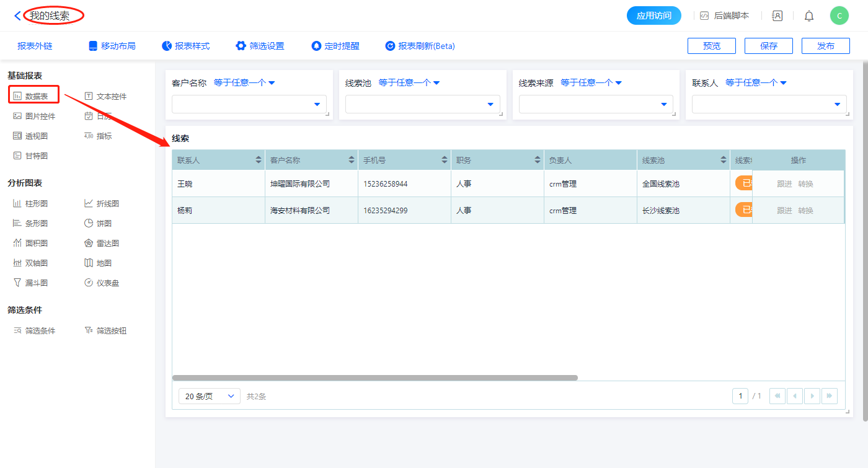
Task: Change 线索来源 condition 等于任意一个 dropdown
Action: 591,82
